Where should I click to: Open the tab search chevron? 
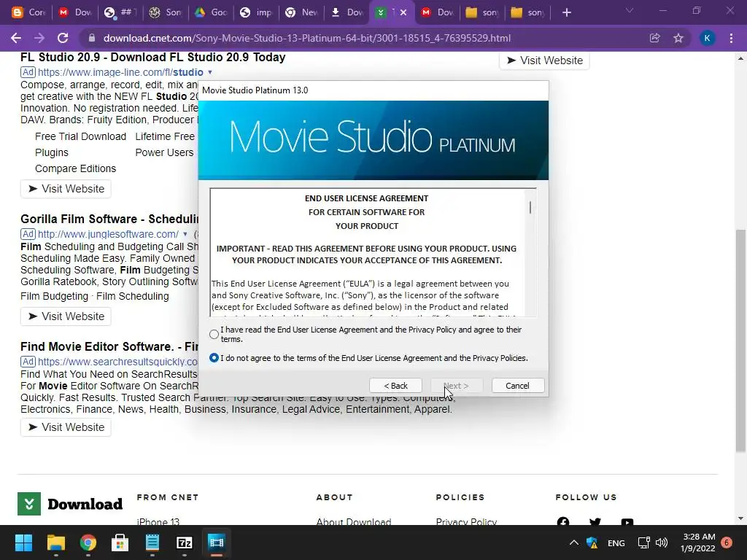tap(630, 10)
